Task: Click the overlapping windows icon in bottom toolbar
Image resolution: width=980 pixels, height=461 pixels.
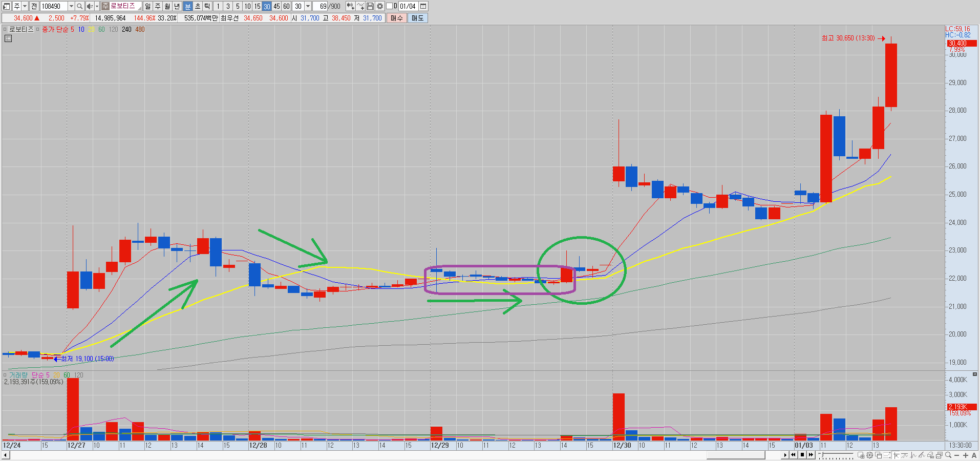Action: pyautogui.click(x=878, y=455)
